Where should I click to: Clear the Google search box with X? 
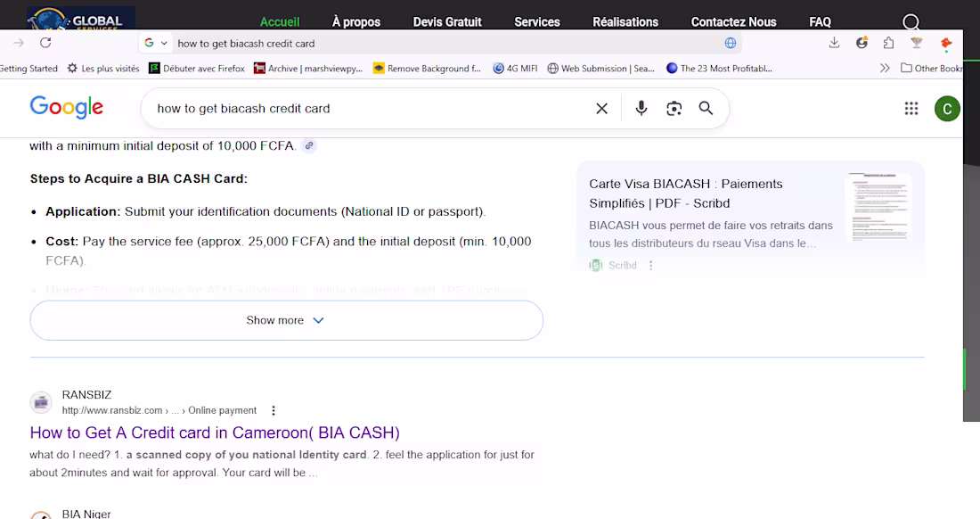[602, 109]
